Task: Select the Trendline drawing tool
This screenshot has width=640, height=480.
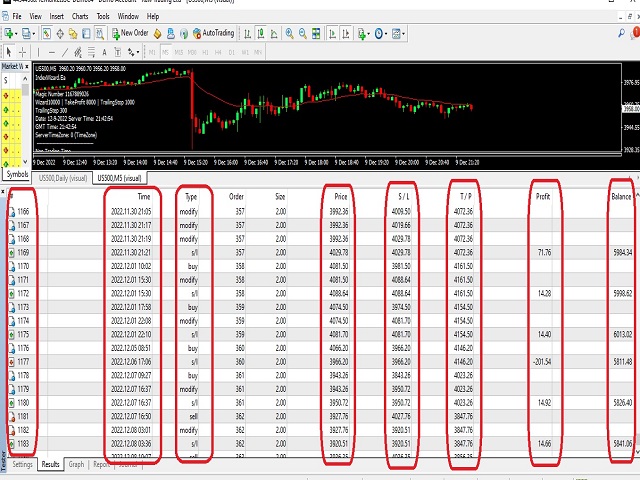Action: tap(64, 52)
